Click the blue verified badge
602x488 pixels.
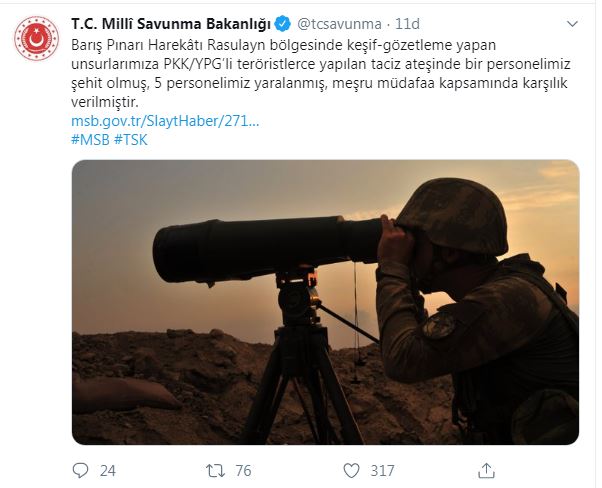[283, 24]
